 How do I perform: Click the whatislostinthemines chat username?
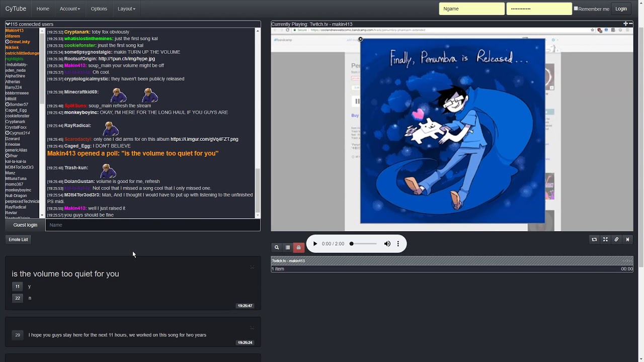coord(89,39)
